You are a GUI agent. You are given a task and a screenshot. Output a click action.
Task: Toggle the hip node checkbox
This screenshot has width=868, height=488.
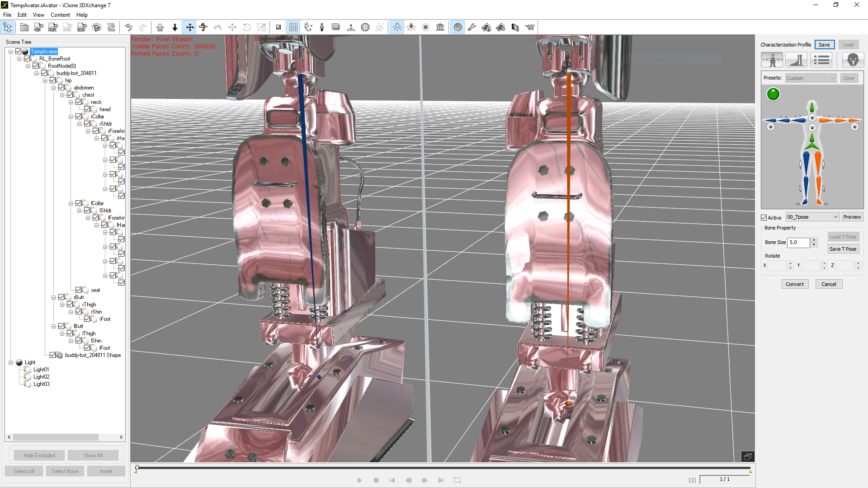(x=53, y=80)
